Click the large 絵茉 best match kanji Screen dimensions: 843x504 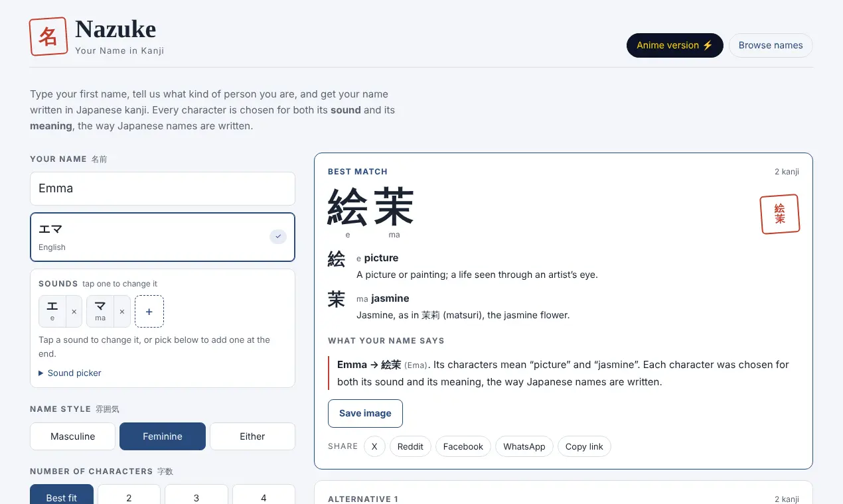pos(370,207)
